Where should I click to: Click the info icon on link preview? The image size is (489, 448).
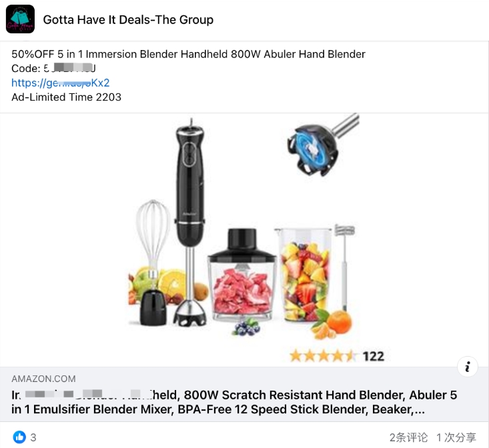click(x=467, y=367)
